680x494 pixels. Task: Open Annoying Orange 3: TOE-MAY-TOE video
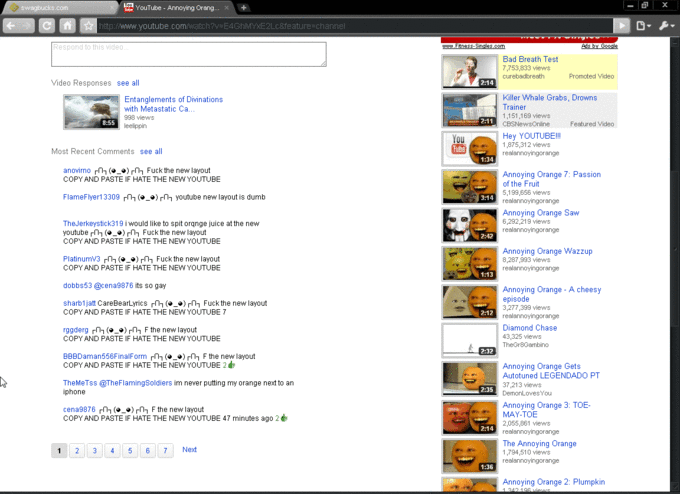[x=546, y=409]
